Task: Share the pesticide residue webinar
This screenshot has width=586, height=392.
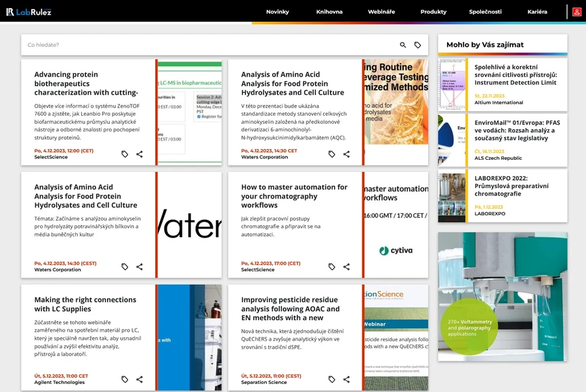Action: coord(346,379)
